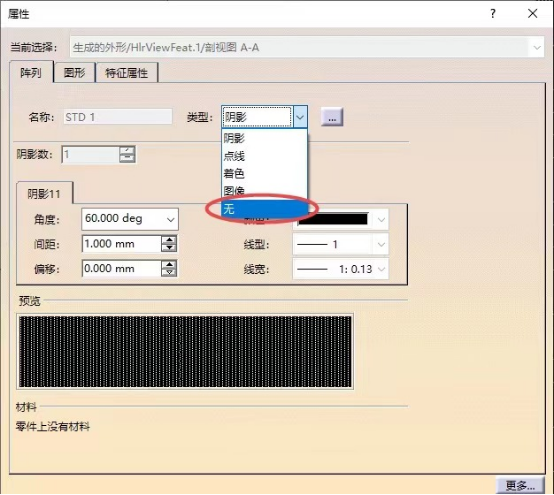Click the 更多... button

[520, 485]
